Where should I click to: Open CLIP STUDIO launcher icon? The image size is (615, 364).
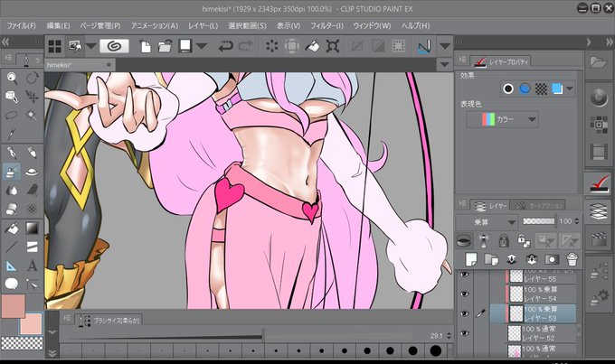(x=114, y=46)
